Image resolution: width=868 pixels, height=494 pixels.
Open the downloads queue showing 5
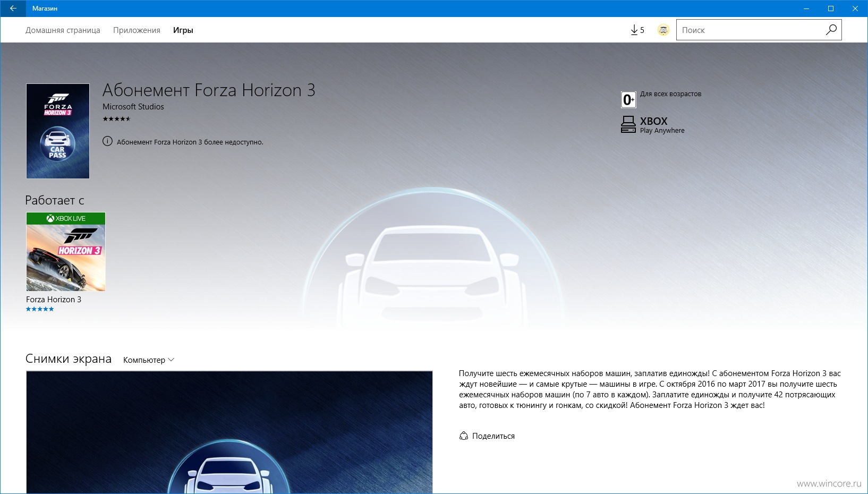(637, 30)
